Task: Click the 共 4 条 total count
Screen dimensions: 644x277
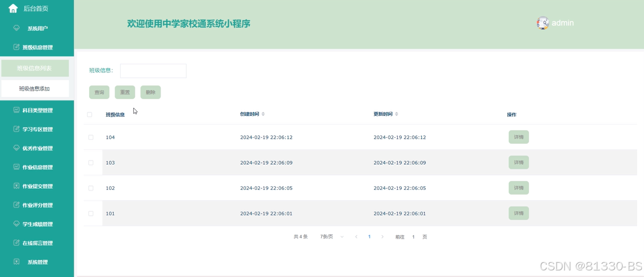Action: (300, 237)
